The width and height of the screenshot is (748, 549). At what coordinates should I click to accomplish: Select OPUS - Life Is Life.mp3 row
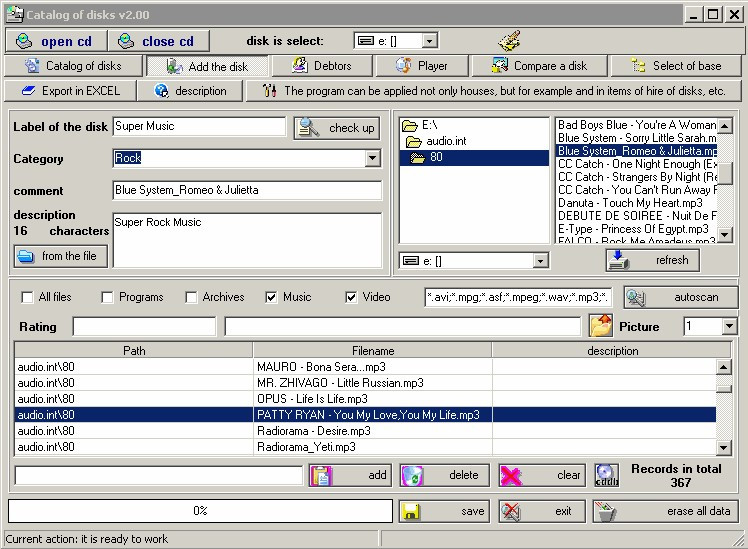tap(365, 399)
